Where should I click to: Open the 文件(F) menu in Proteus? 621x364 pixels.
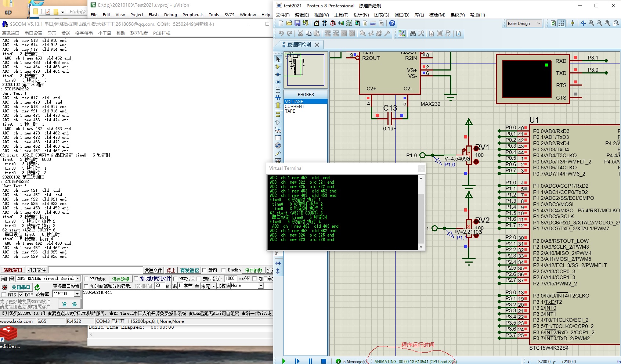(282, 15)
